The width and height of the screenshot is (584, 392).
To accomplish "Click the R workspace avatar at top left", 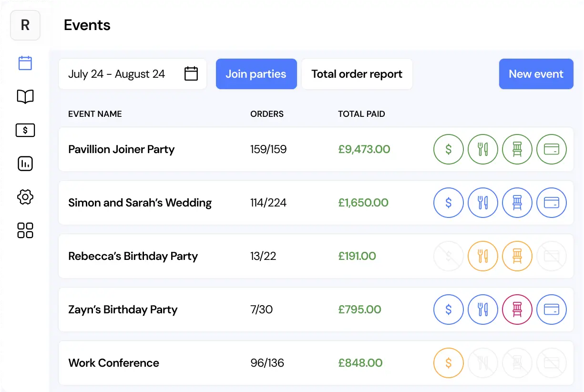I will [25, 25].
